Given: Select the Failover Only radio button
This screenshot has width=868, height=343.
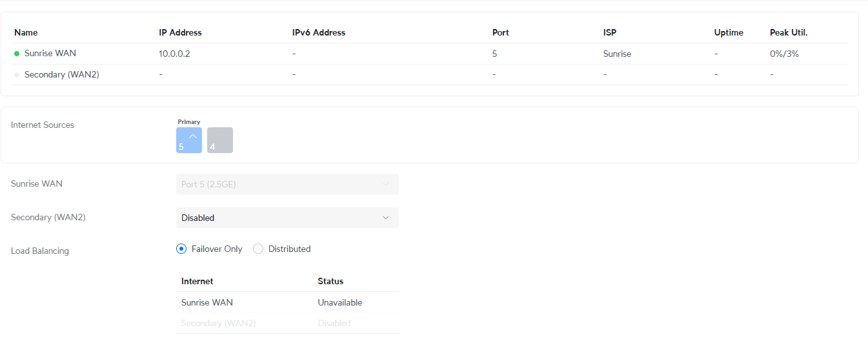Looking at the screenshot, I should (x=181, y=249).
